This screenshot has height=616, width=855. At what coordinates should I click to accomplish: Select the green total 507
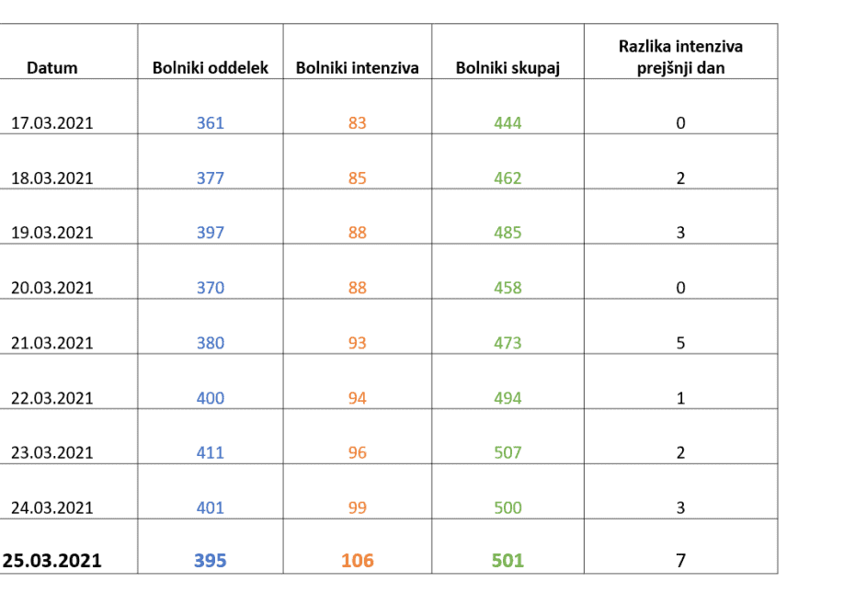click(507, 452)
